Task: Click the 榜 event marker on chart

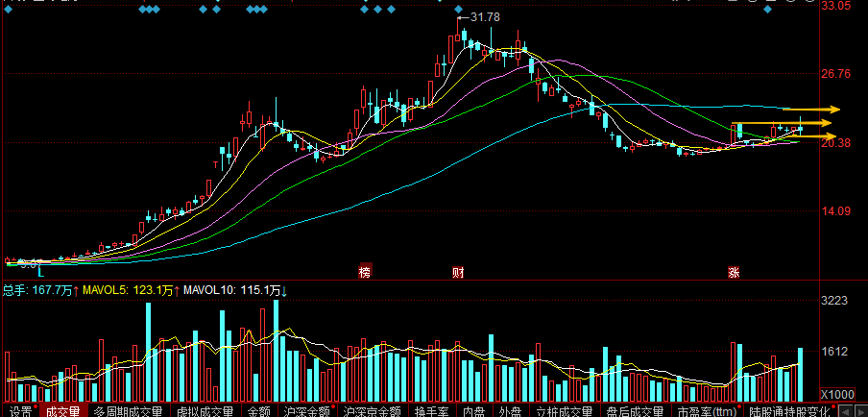Action: (364, 272)
